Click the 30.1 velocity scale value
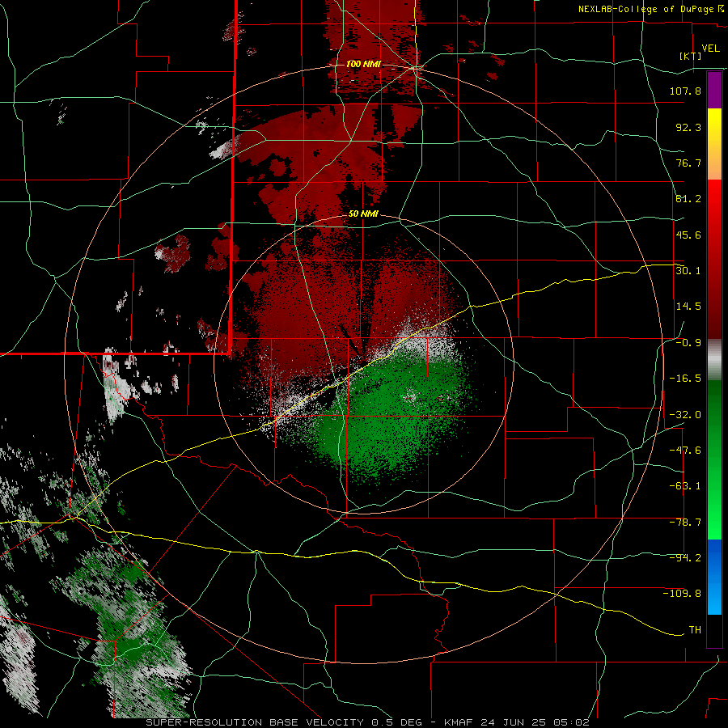Image resolution: width=728 pixels, height=728 pixels. click(x=688, y=271)
